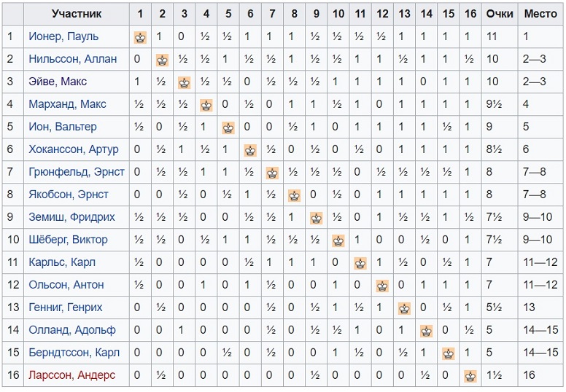Image resolution: width=566 pixels, height=392 pixels.
Task: Click the king icon in Ларссон's row
Action: pos(470,377)
